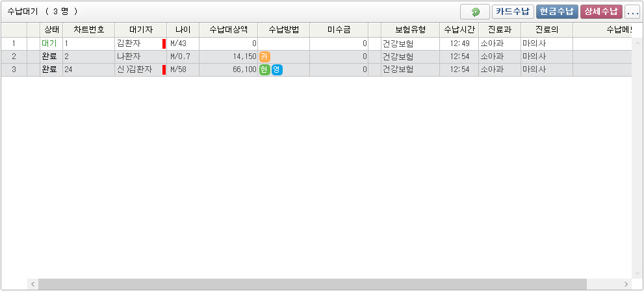644x291 pixels.
Task: Click the green 현 cash payment badge
Action: [264, 70]
